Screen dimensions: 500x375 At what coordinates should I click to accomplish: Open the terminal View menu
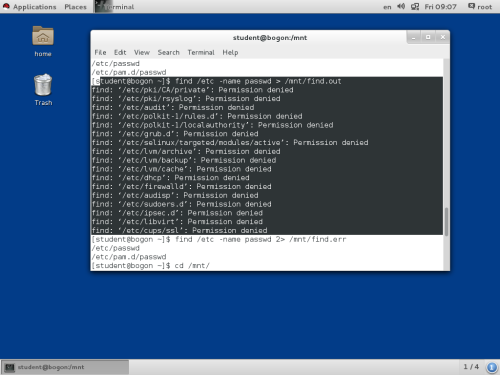142,52
